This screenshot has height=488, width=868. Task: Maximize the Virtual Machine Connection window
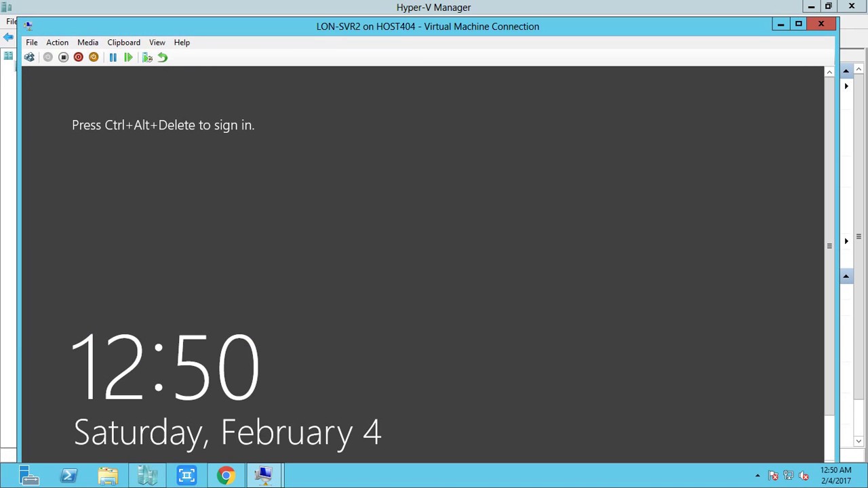point(798,24)
